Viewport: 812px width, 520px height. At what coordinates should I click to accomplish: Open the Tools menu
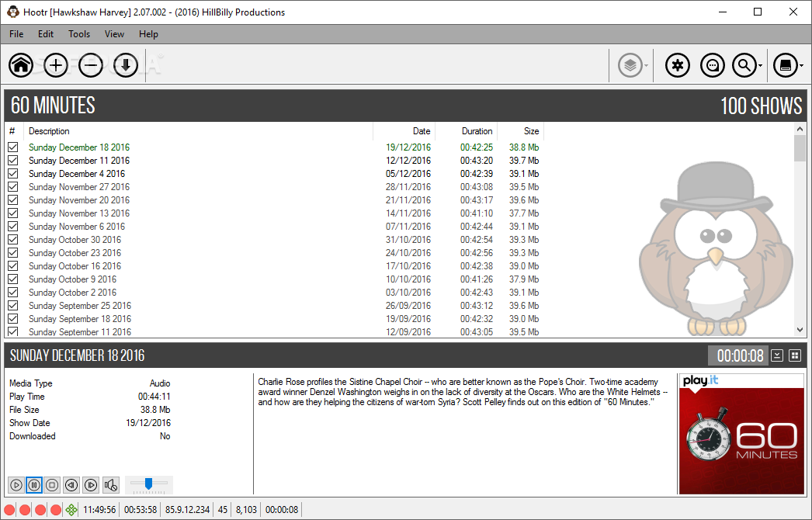[79, 34]
